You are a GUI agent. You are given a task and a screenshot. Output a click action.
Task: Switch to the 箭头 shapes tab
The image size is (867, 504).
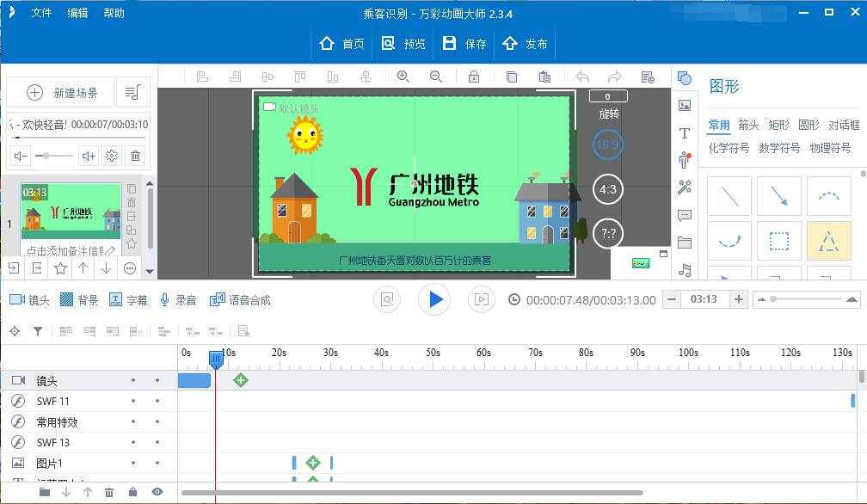[x=748, y=125]
